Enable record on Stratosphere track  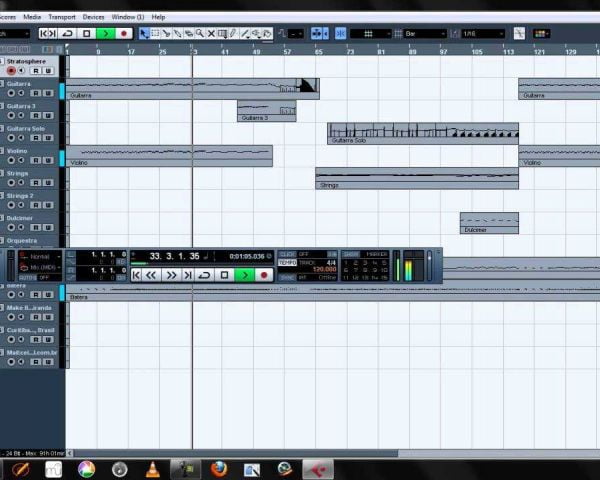pyautogui.click(x=11, y=70)
